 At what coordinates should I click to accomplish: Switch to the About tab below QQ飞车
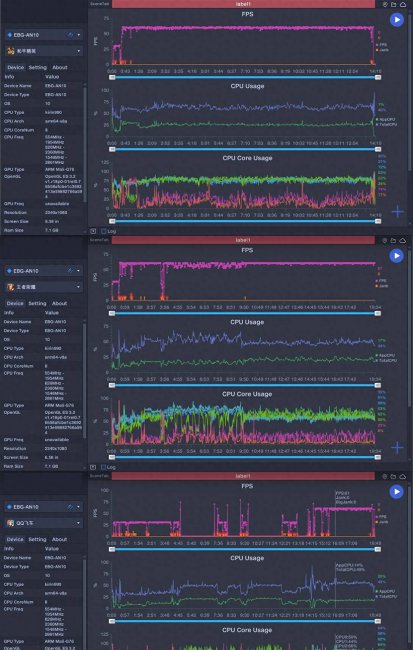[59, 539]
